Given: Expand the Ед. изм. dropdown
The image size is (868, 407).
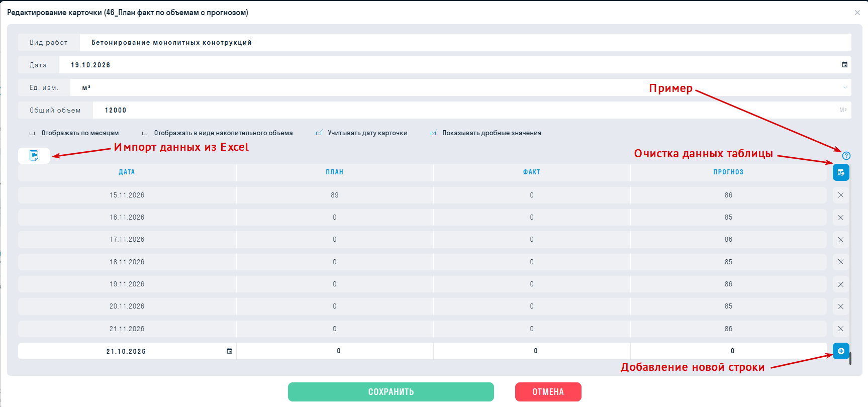Looking at the screenshot, I should point(845,87).
